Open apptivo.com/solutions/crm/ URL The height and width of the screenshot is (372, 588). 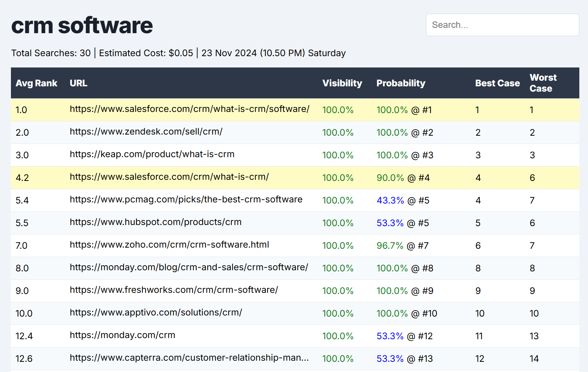click(x=156, y=312)
